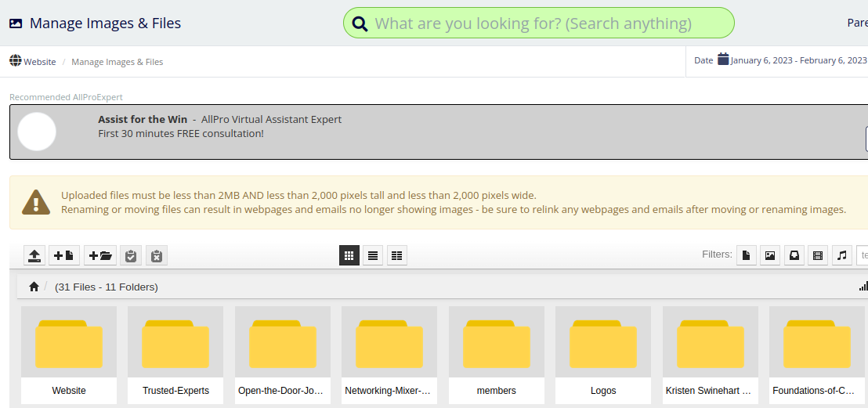
Task: Click the Website breadcrumb link
Action: tap(40, 61)
